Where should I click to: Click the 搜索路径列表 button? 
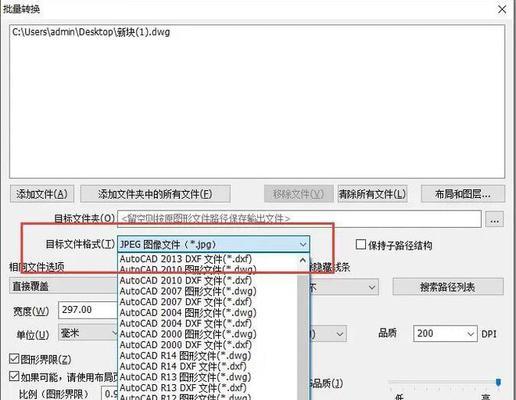click(448, 287)
